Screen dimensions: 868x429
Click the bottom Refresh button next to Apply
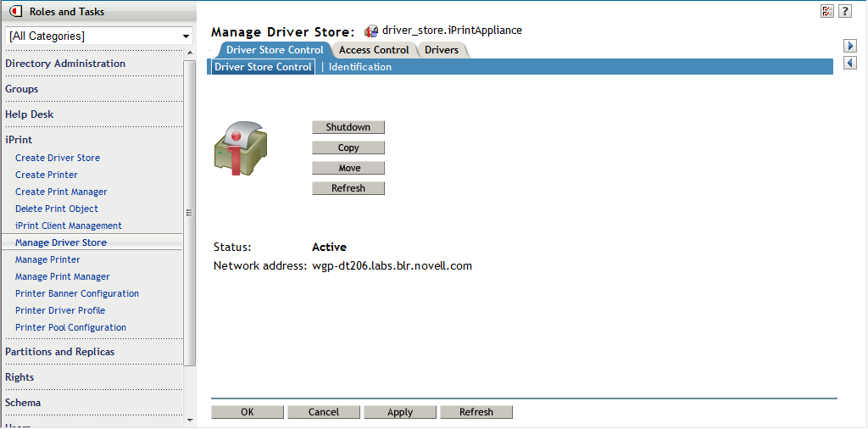476,412
